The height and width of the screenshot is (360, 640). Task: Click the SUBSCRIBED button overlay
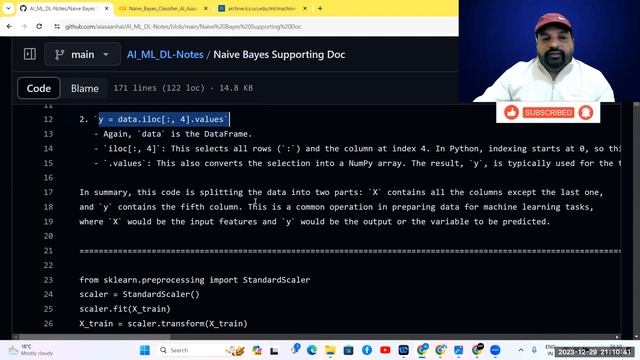click(548, 112)
